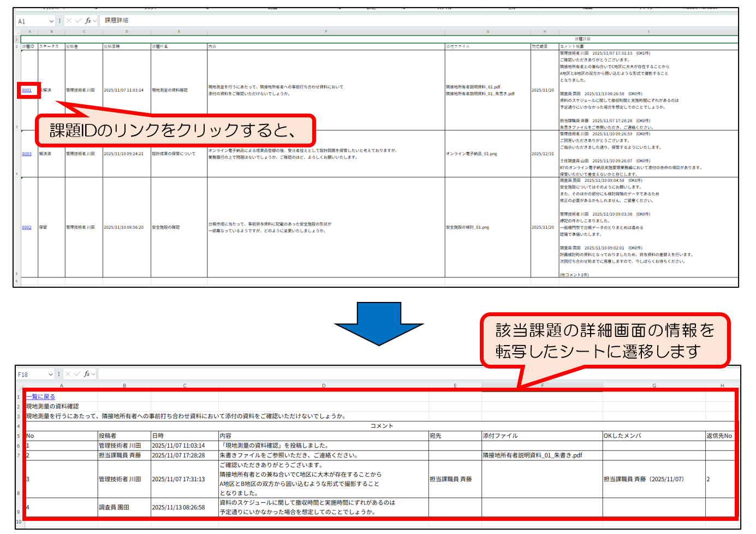Open issue ID 0001 link
756x534 pixels.
27,90
